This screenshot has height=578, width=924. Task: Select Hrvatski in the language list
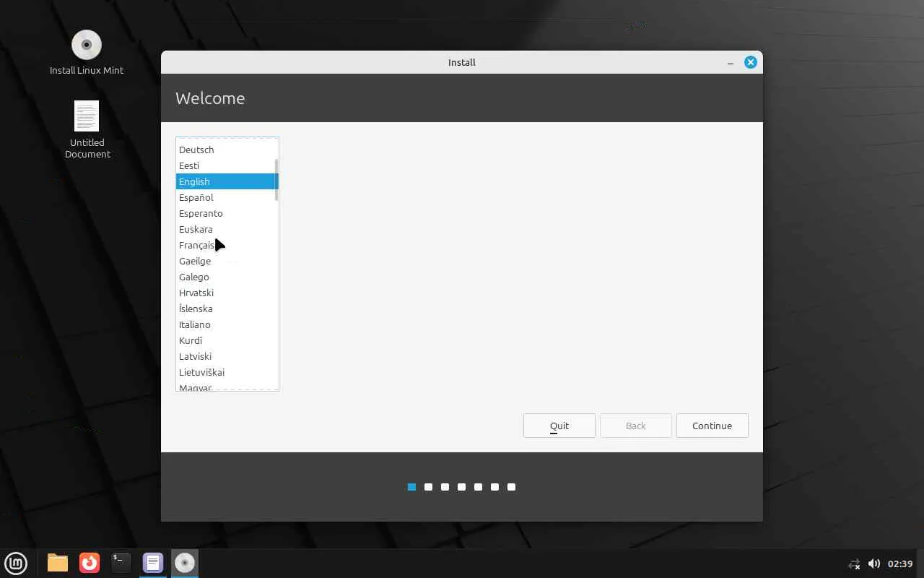click(x=227, y=293)
